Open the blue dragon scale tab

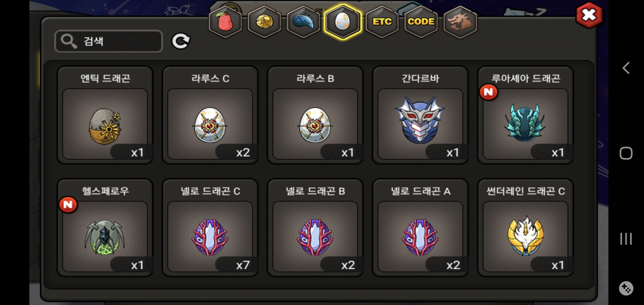pyautogui.click(x=303, y=22)
